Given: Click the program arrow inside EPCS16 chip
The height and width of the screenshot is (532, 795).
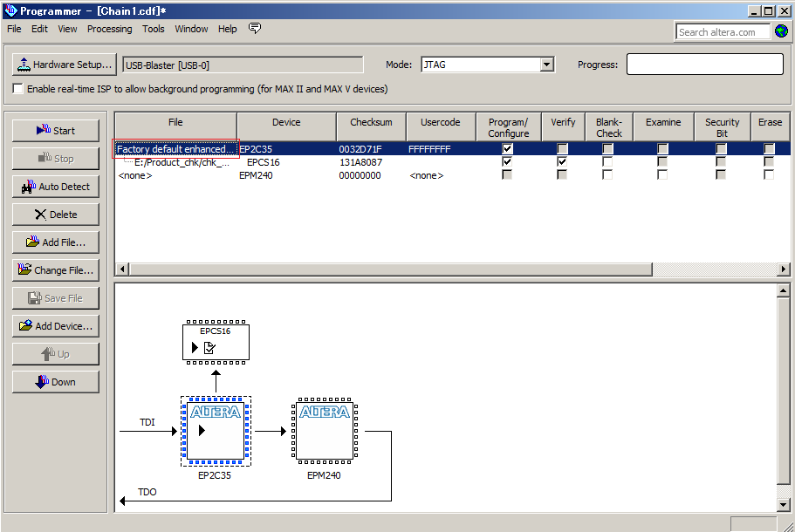Looking at the screenshot, I should [x=195, y=348].
